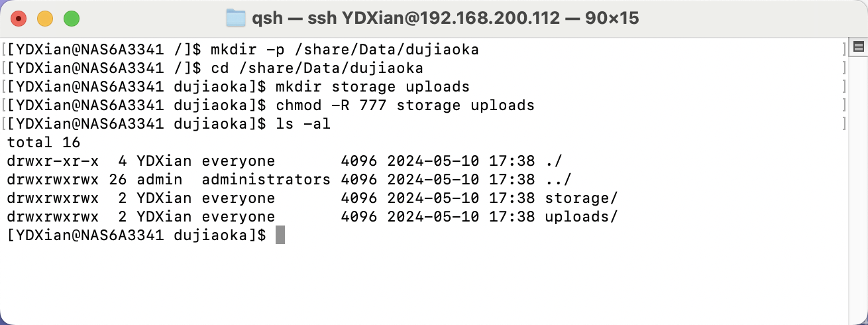Viewport: 868px width, 325px height.
Task: Click the uploads/ directory name in listing
Action: pyautogui.click(x=581, y=216)
